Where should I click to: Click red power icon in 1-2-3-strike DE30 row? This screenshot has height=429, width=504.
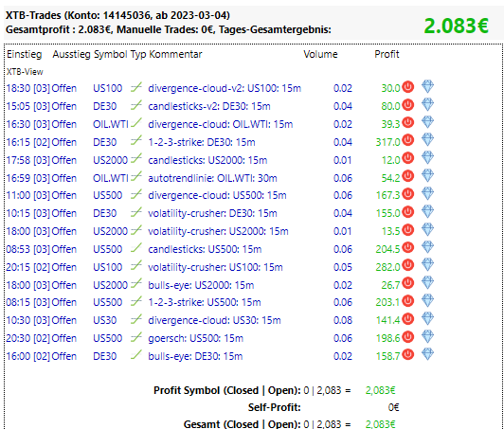tap(407, 140)
